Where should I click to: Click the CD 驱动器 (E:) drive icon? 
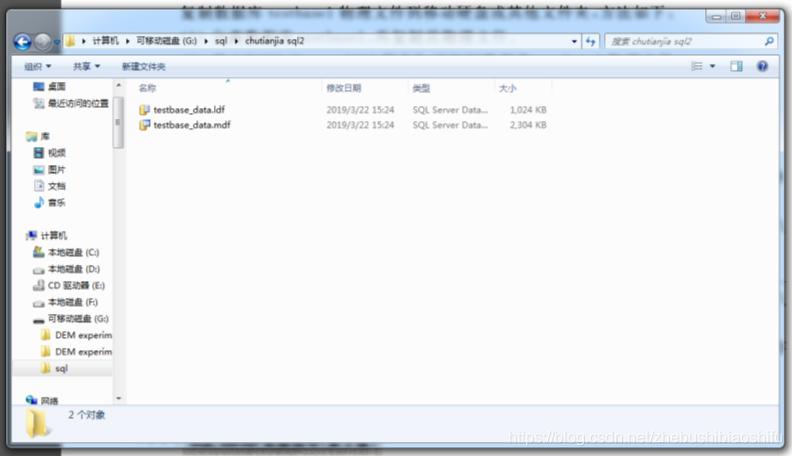click(x=39, y=285)
